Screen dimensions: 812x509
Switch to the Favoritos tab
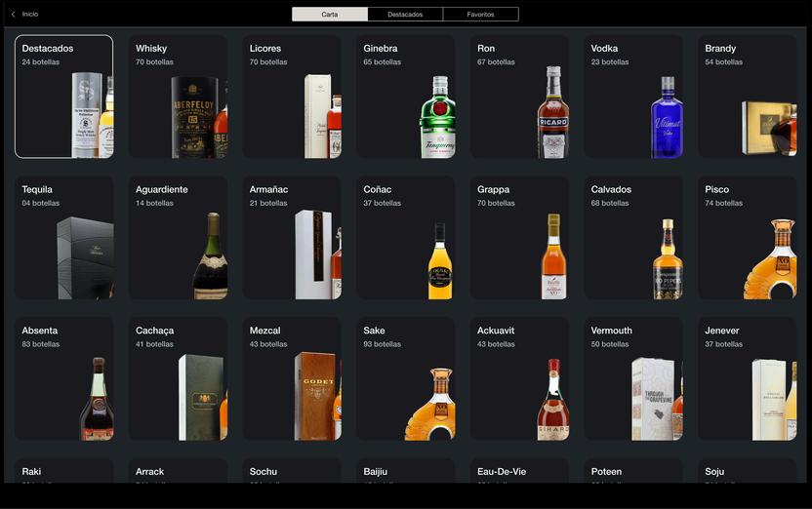point(480,15)
